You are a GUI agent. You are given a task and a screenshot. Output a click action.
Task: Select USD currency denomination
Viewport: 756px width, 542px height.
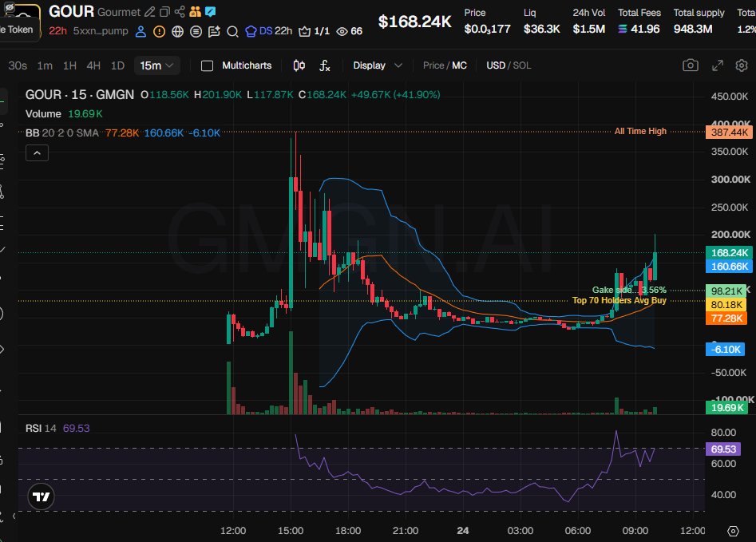point(496,65)
